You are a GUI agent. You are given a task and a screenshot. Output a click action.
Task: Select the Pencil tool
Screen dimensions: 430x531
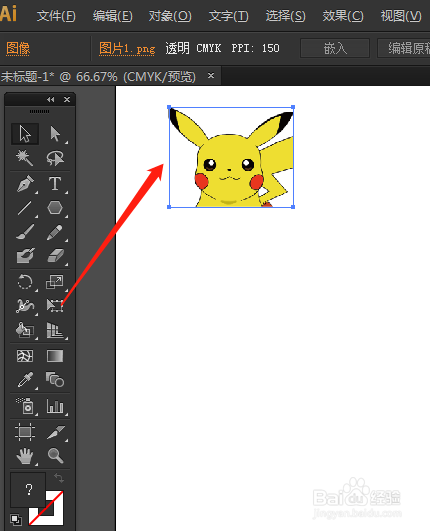[55, 232]
